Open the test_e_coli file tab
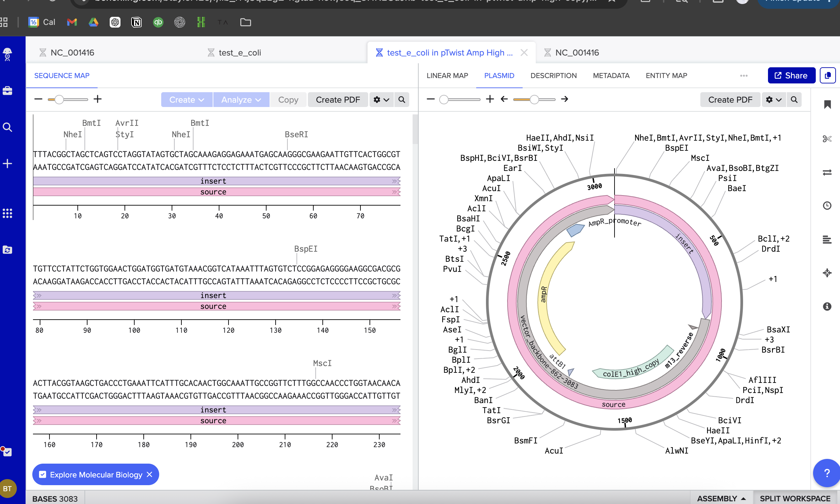 point(240,52)
